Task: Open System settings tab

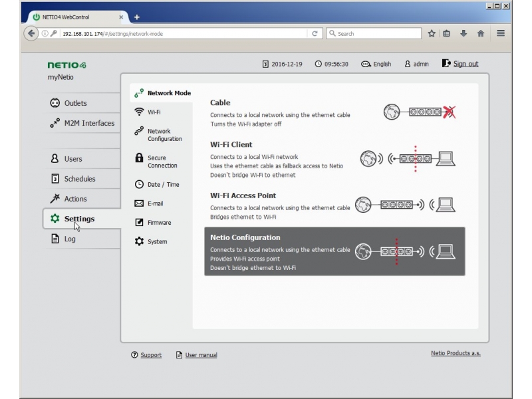Action: coord(161,241)
